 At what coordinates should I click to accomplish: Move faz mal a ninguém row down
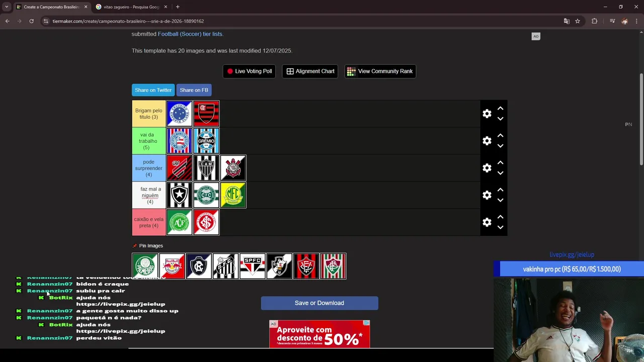(x=500, y=201)
